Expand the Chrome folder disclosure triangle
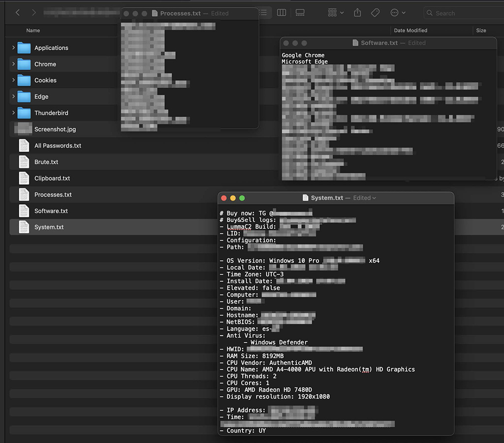 pos(13,64)
